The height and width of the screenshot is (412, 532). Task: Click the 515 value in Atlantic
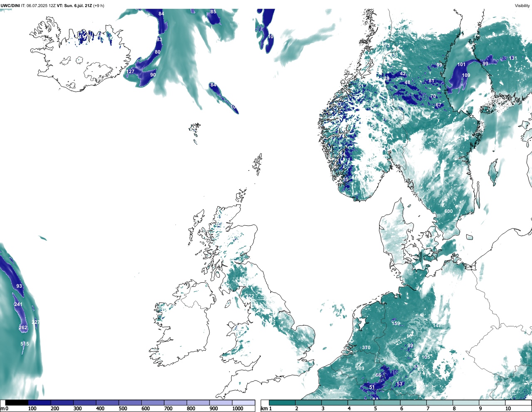click(x=25, y=344)
